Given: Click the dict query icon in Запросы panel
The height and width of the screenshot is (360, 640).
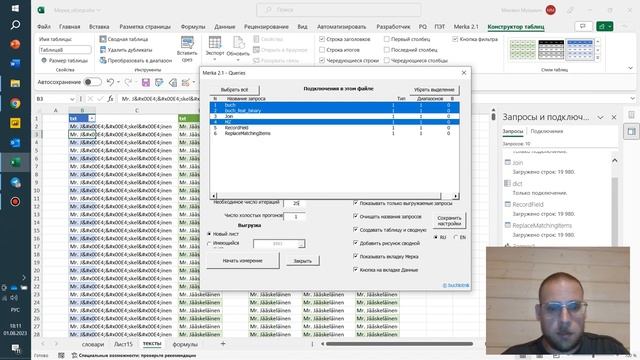Looking at the screenshot, I should [x=508, y=183].
